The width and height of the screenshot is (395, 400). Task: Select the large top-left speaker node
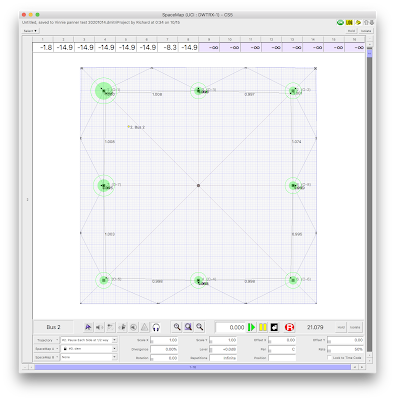click(104, 91)
